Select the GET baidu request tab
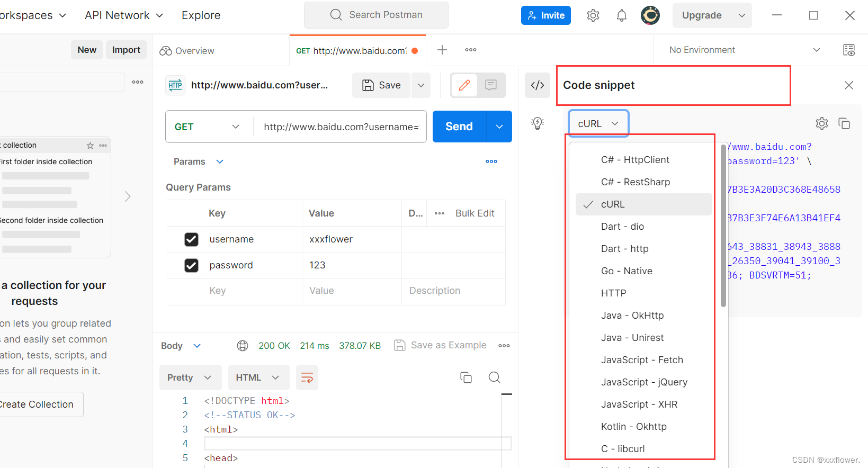The height and width of the screenshot is (468, 868). coord(357,51)
